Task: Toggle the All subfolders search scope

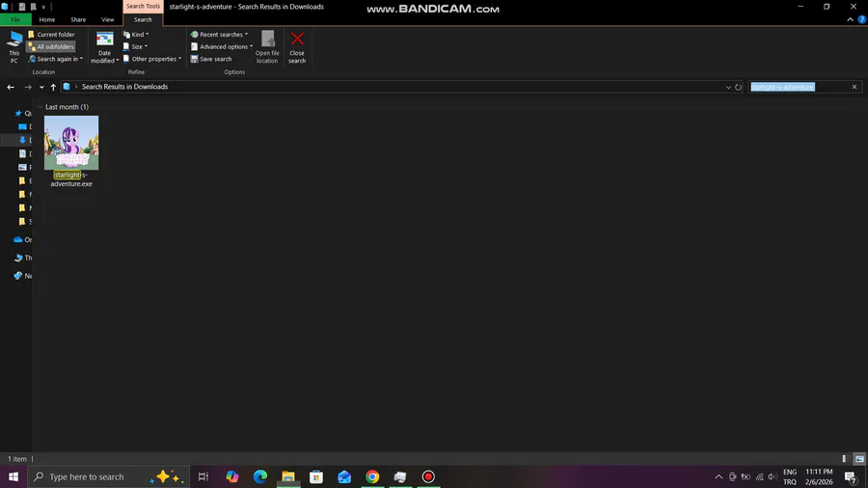Action: click(51, 46)
